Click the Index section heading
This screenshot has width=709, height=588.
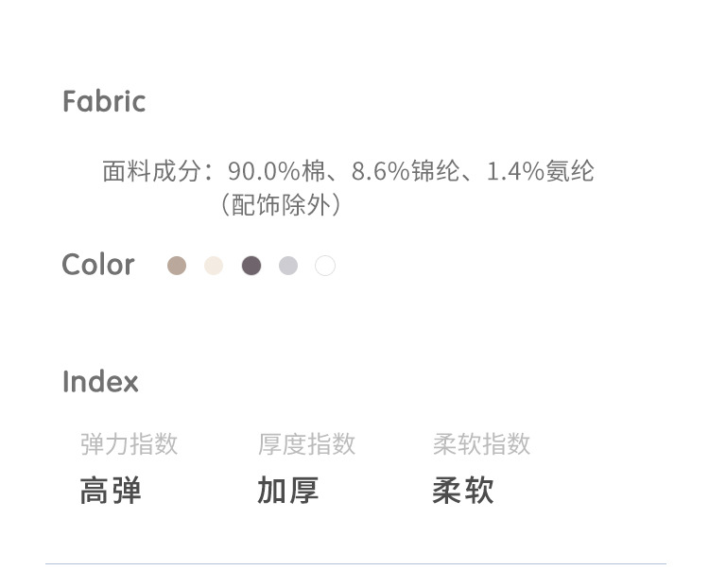click(x=100, y=382)
